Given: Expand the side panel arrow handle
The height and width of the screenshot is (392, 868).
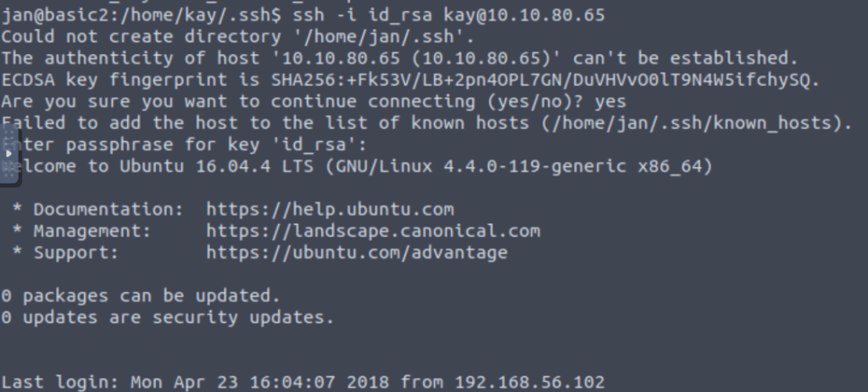Looking at the screenshot, I should click(x=9, y=154).
